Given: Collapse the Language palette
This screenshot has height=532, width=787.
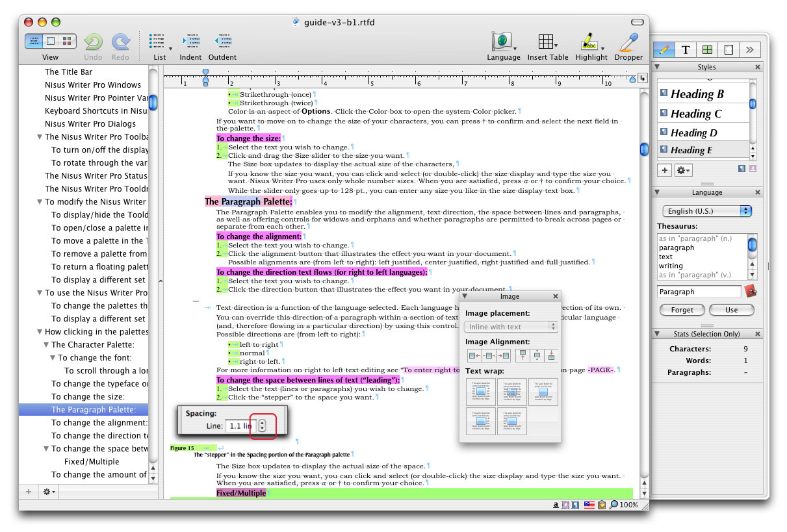Looking at the screenshot, I should pos(657,192).
